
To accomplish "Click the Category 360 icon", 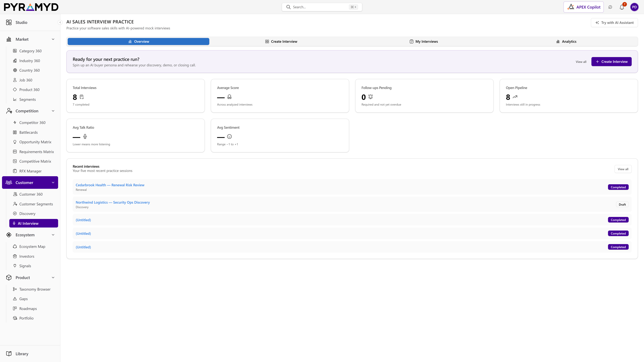I will 15,51.
